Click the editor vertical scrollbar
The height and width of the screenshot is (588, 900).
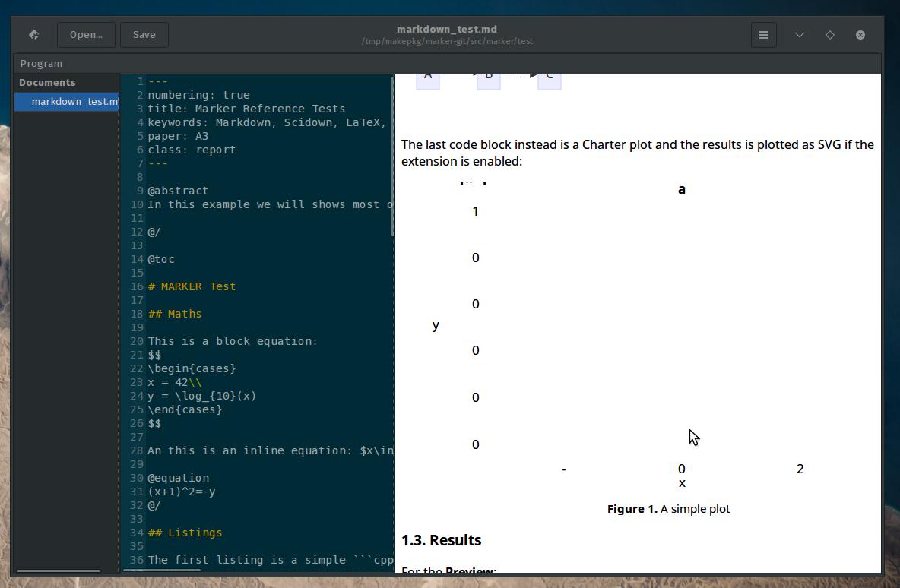point(392,155)
